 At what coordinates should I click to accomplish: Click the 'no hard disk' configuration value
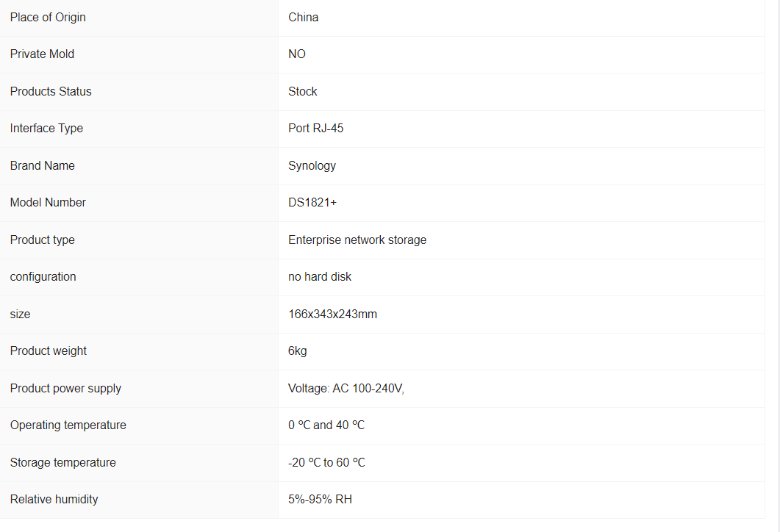[319, 276]
